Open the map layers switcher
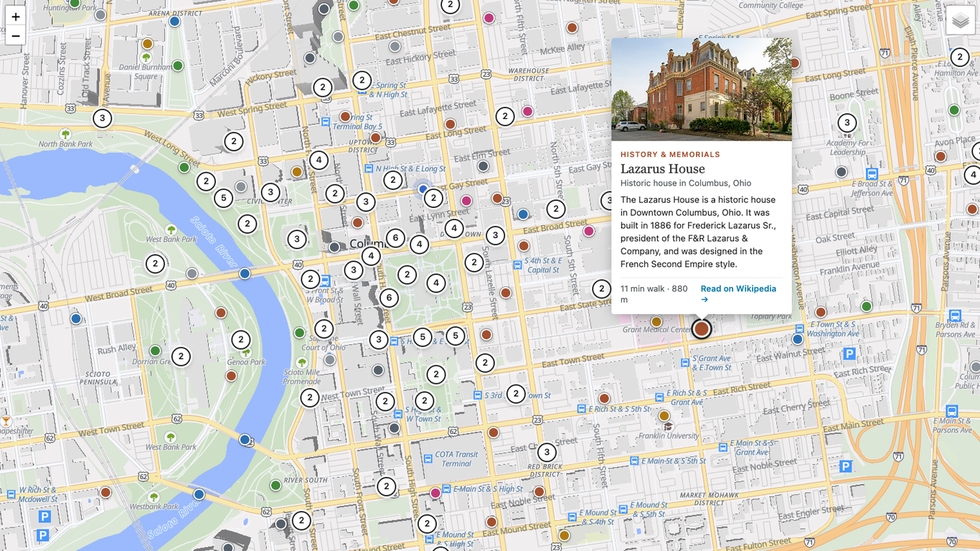The height and width of the screenshot is (551, 980). 961,21
